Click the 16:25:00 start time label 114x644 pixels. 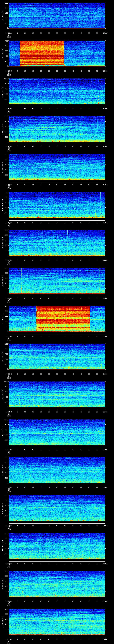pos(9,450)
